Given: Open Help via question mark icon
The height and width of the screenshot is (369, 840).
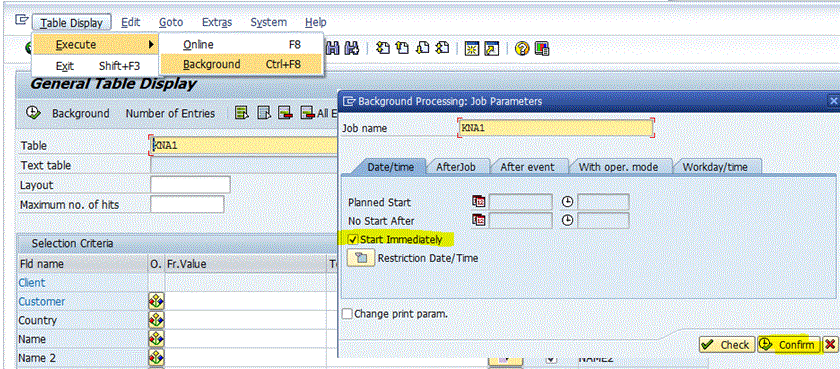Looking at the screenshot, I should 522,49.
